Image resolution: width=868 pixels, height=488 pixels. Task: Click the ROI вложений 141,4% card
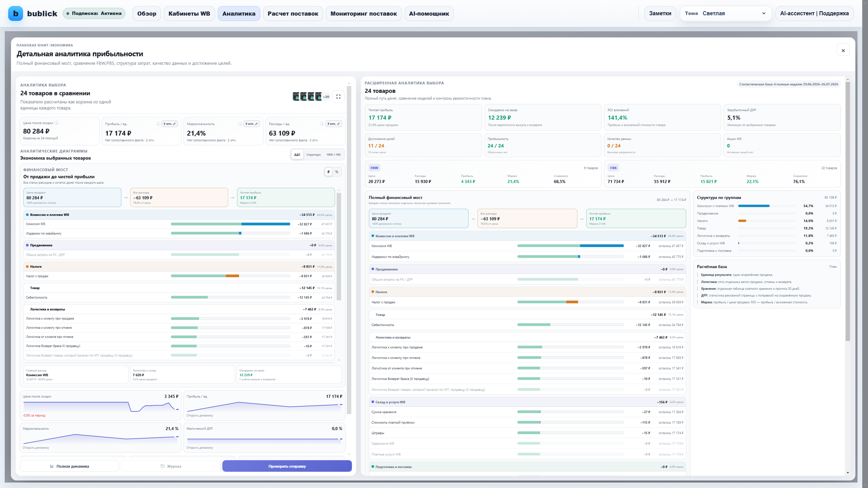tap(662, 117)
